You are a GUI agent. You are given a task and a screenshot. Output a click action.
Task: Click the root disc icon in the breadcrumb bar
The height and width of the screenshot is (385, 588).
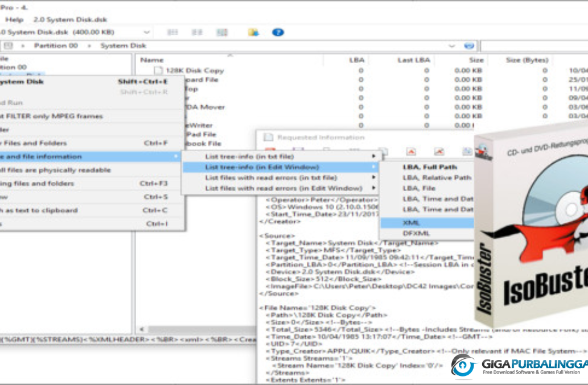tap(8, 45)
